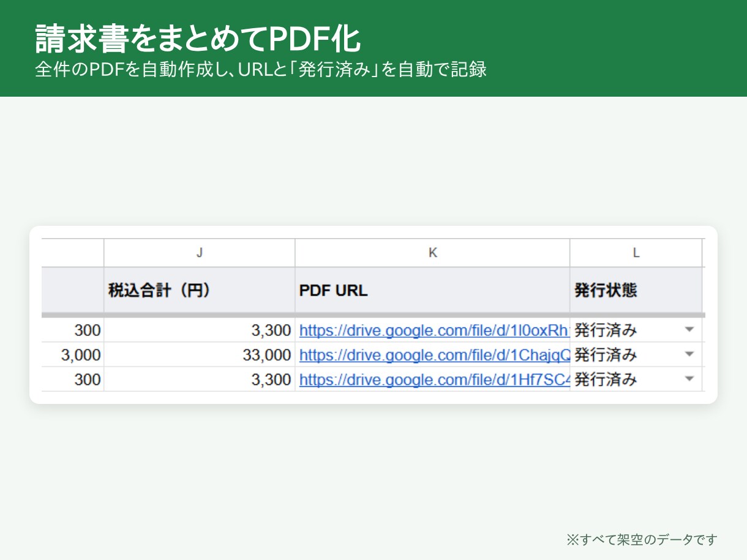Viewport: 747px width, 560px height.
Task: Open the drive link ending 1ChajqQ
Action: [435, 355]
